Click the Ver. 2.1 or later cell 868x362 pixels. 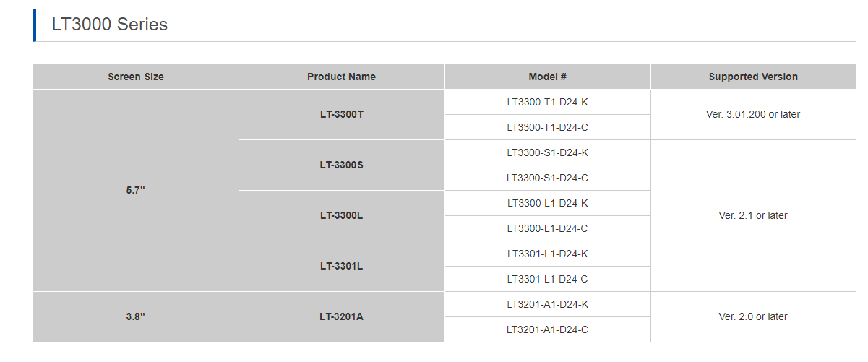click(753, 216)
